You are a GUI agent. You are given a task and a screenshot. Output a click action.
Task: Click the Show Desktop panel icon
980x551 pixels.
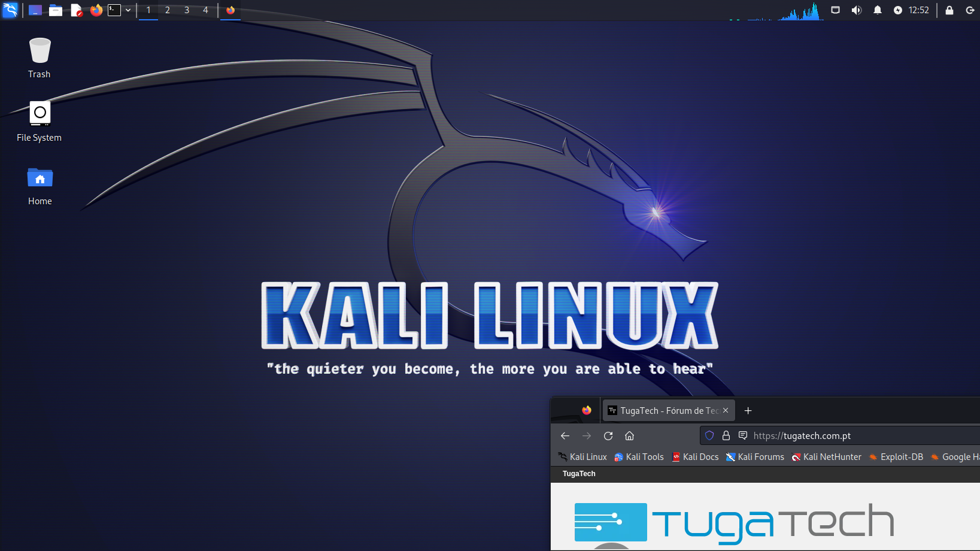point(35,10)
